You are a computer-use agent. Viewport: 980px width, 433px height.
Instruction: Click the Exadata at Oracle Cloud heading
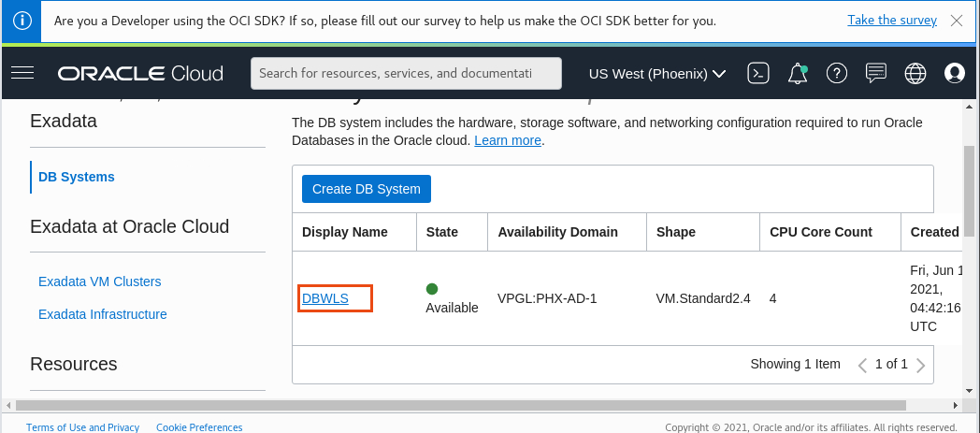pyautogui.click(x=129, y=225)
